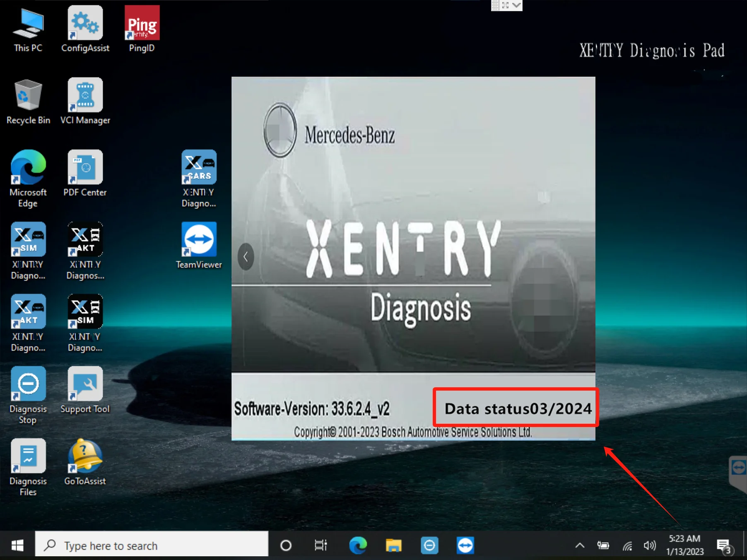Open PingID
Image resolution: width=747 pixels, height=560 pixels.
(x=141, y=23)
